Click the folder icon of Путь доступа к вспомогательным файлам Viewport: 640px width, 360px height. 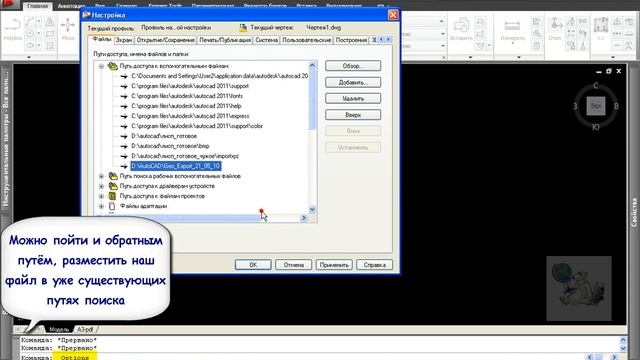pos(113,66)
